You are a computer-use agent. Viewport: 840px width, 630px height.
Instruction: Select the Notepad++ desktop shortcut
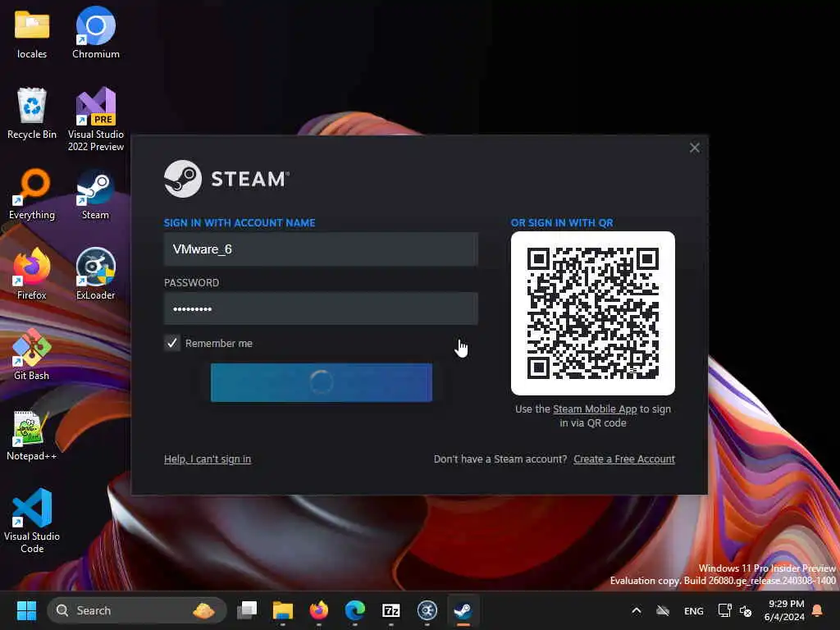[x=32, y=435]
